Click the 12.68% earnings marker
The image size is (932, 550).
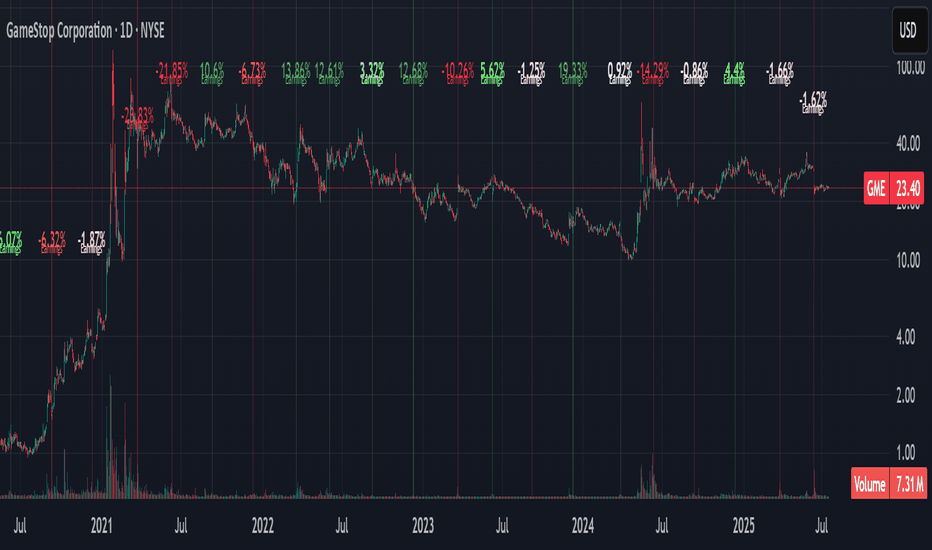(x=413, y=73)
